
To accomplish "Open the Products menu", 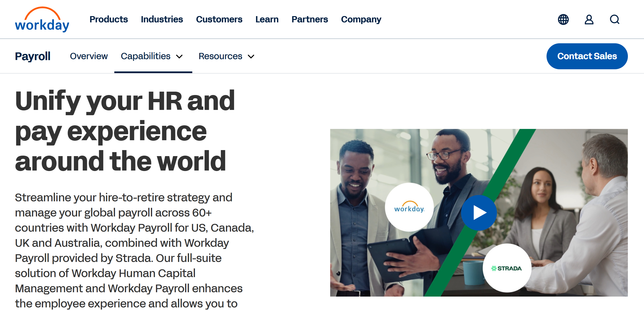I will (109, 19).
